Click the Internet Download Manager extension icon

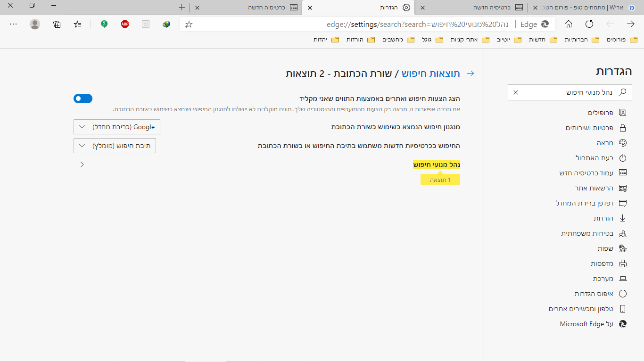coord(166,24)
